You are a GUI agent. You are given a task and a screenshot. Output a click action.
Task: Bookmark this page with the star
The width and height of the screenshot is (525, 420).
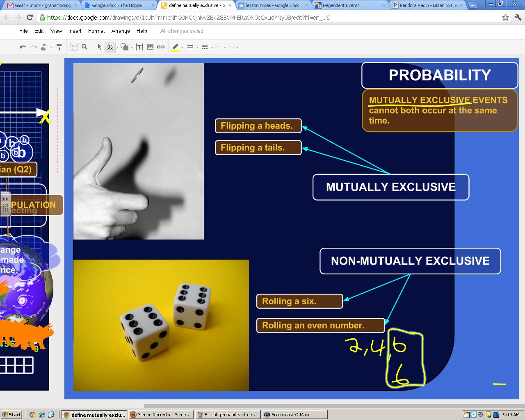click(505, 18)
